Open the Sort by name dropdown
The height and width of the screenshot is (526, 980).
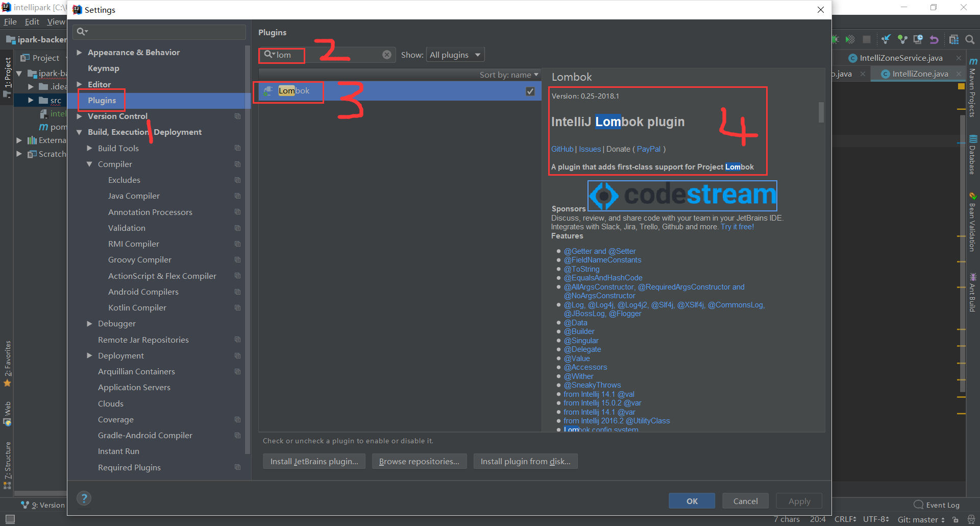pyautogui.click(x=509, y=75)
